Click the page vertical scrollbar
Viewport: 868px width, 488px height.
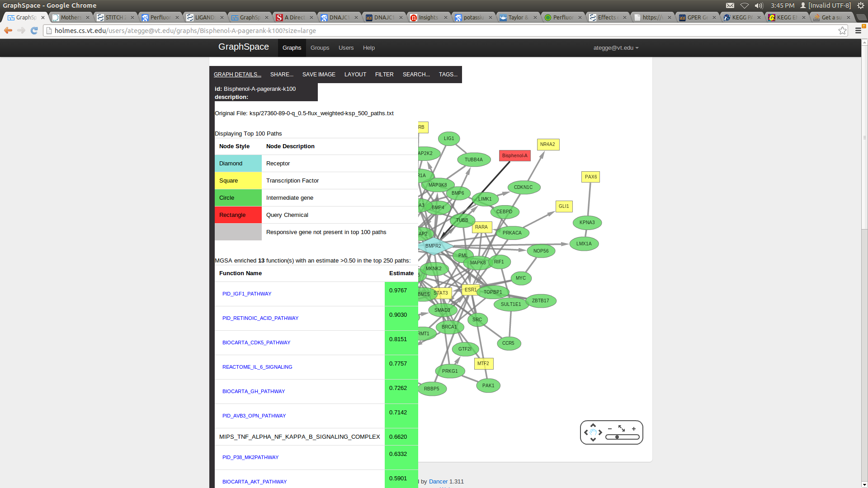pos(864,263)
